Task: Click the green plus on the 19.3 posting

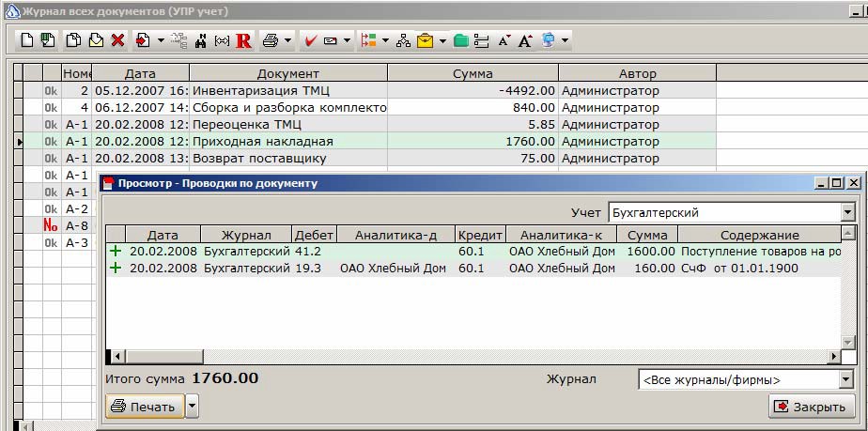Action: coord(116,269)
